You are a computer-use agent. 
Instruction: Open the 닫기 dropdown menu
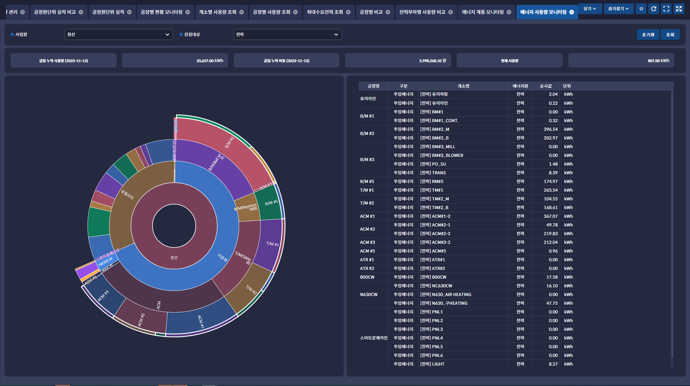point(590,9)
